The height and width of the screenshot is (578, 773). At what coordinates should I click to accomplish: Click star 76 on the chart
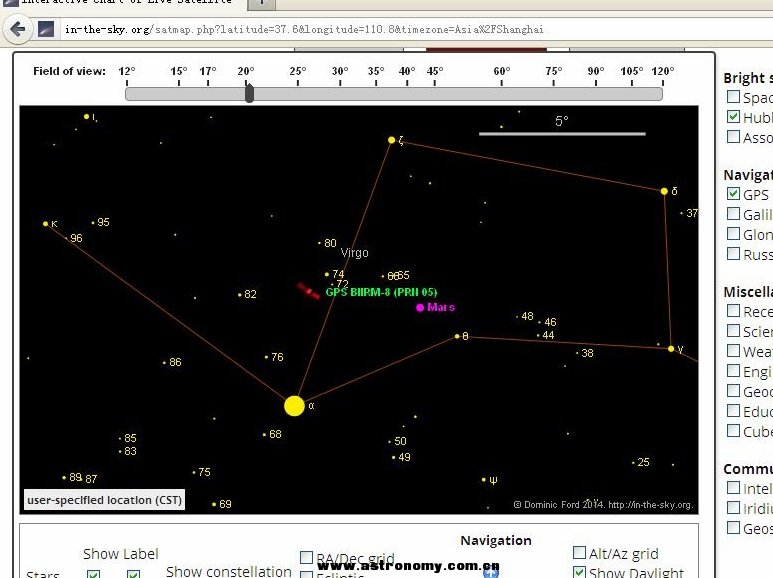[266, 357]
